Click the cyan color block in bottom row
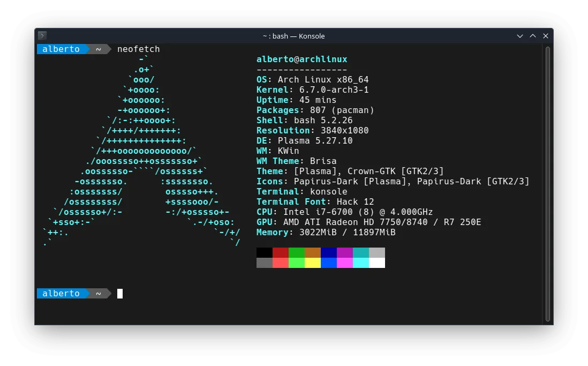588x366 pixels. tap(361, 263)
